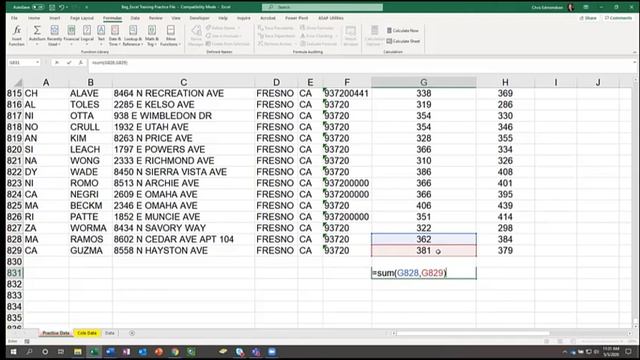The image size is (640, 360).
Task: Click the Save icon in the title bar
Action: [x=52, y=7]
